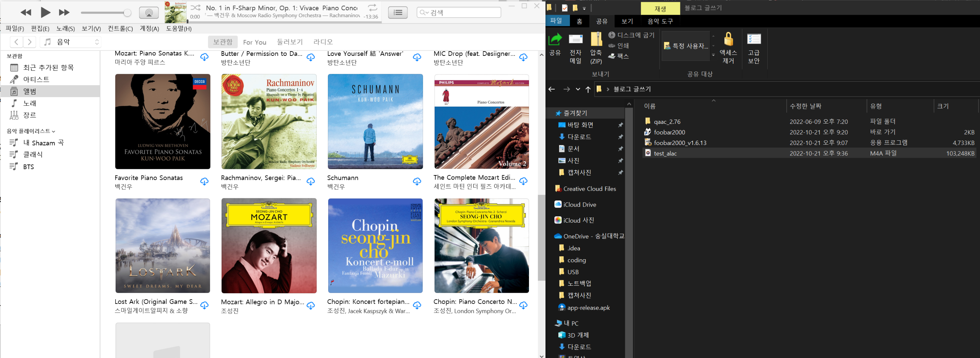Click the 액세스 제거 lock icon
The height and width of the screenshot is (358, 980).
pos(728,48)
